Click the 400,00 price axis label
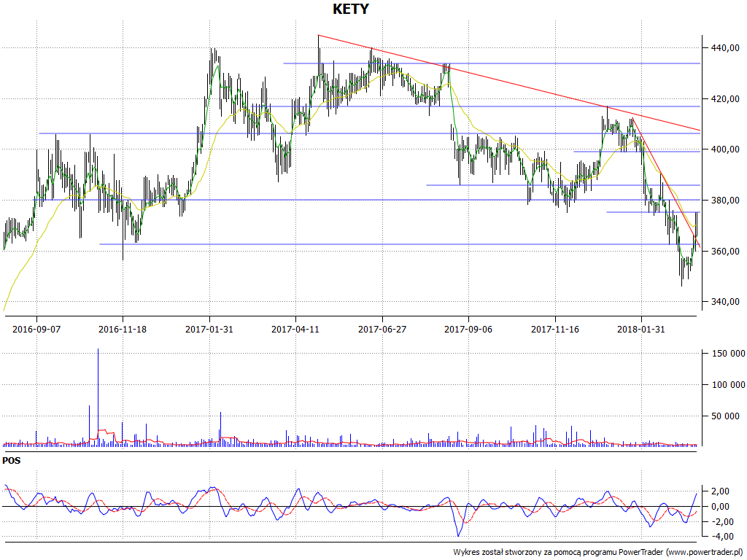This screenshot has height=560, width=747. 724,149
